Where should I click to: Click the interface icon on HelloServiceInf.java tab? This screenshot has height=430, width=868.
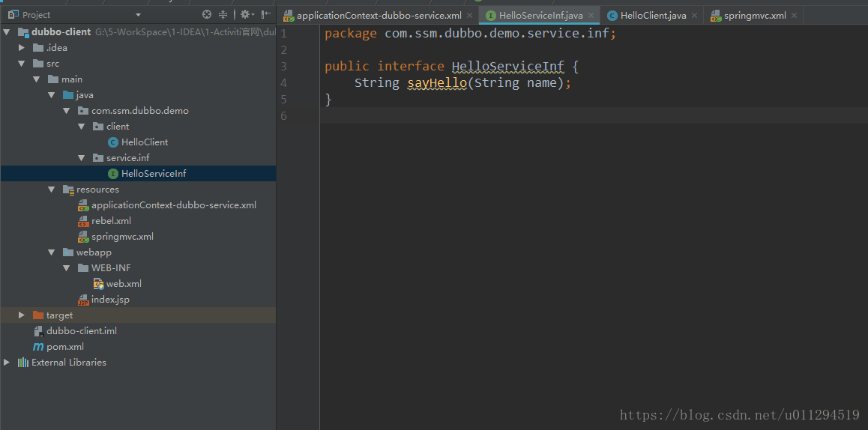pos(490,16)
